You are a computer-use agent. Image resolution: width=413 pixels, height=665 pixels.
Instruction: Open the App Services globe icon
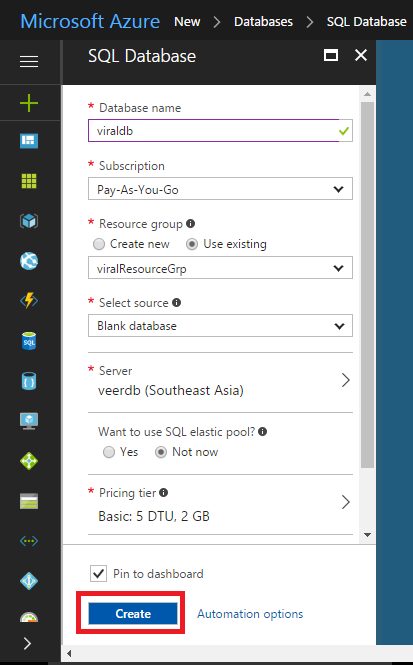coord(29,261)
